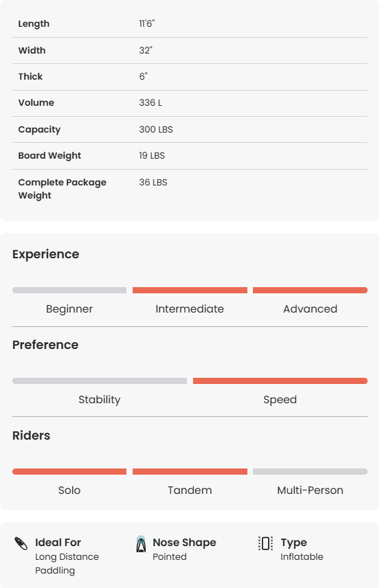Click the Long Distance Paddling text
The width and height of the screenshot is (380, 588).
coord(67,564)
